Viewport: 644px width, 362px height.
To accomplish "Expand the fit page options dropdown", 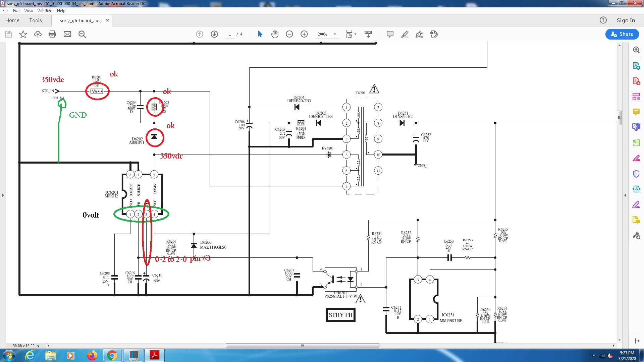I will click(356, 34).
